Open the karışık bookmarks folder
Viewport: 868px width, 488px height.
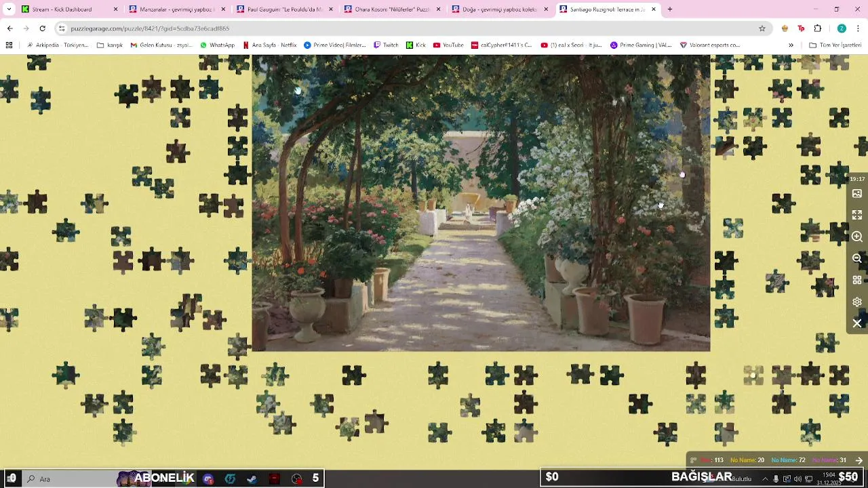[x=110, y=45]
